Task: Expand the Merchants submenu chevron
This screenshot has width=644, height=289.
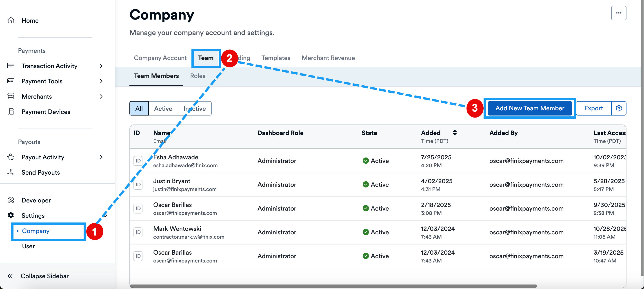Action: [x=101, y=96]
